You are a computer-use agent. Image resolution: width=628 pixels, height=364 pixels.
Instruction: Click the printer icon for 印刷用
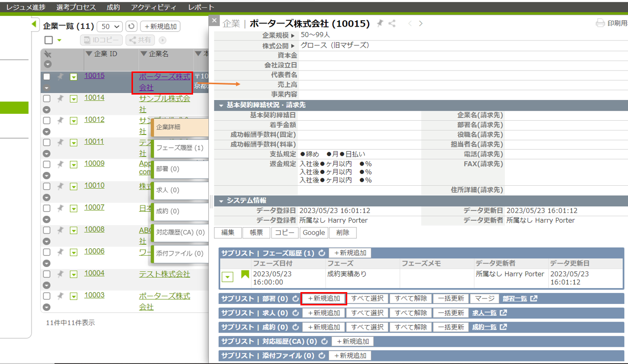click(600, 23)
